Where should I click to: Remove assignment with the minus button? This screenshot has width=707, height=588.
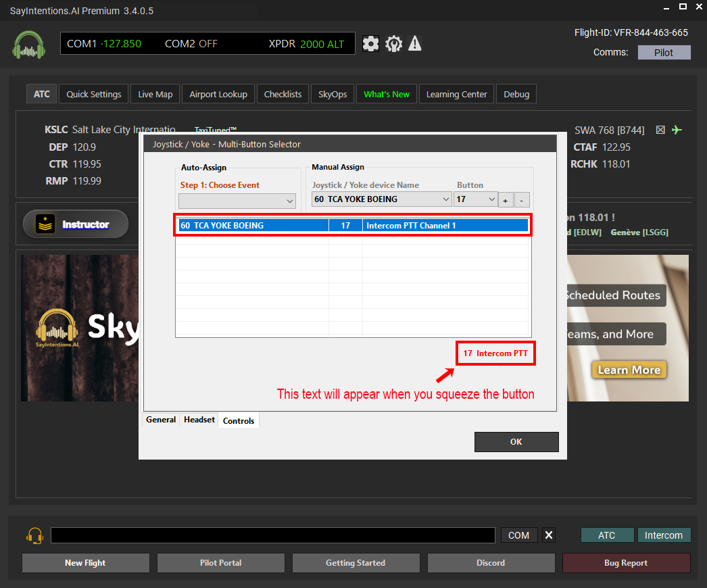[x=522, y=200]
